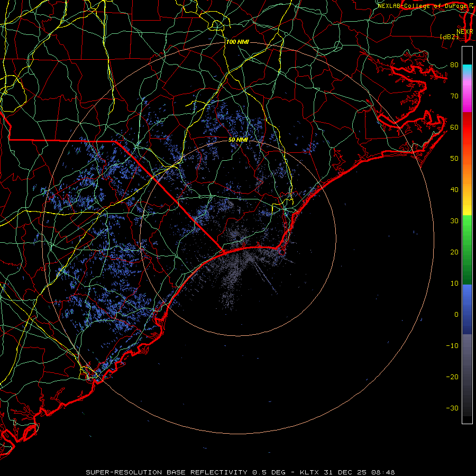Click the 0 dBZ scale label
Viewport: 476px width, 476px height.
[x=456, y=315]
